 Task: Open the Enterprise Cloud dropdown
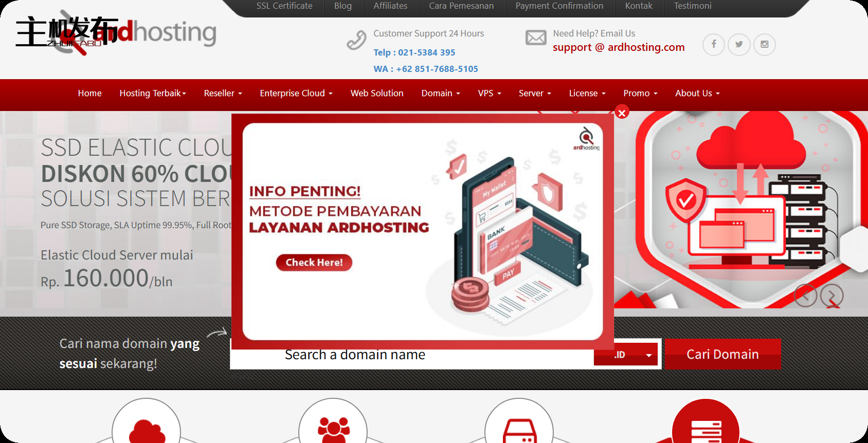point(296,94)
